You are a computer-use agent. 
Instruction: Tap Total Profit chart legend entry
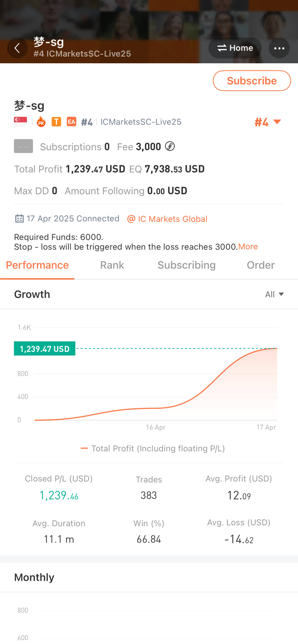pos(153,448)
